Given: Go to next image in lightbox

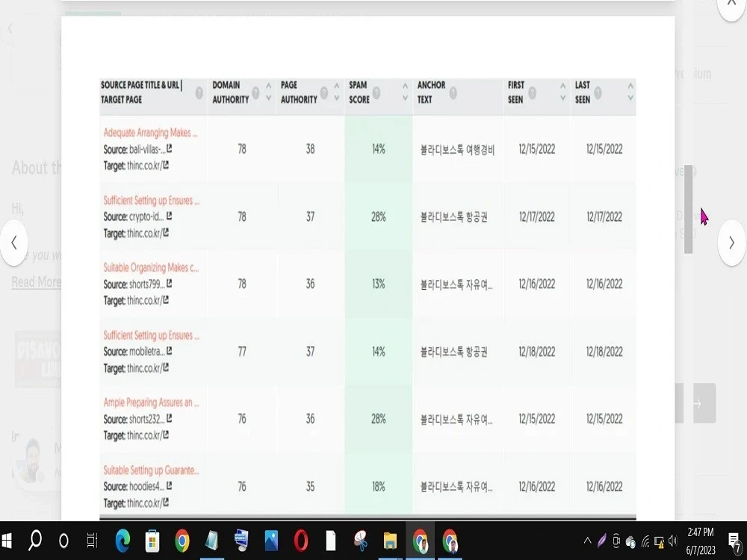Looking at the screenshot, I should [732, 243].
